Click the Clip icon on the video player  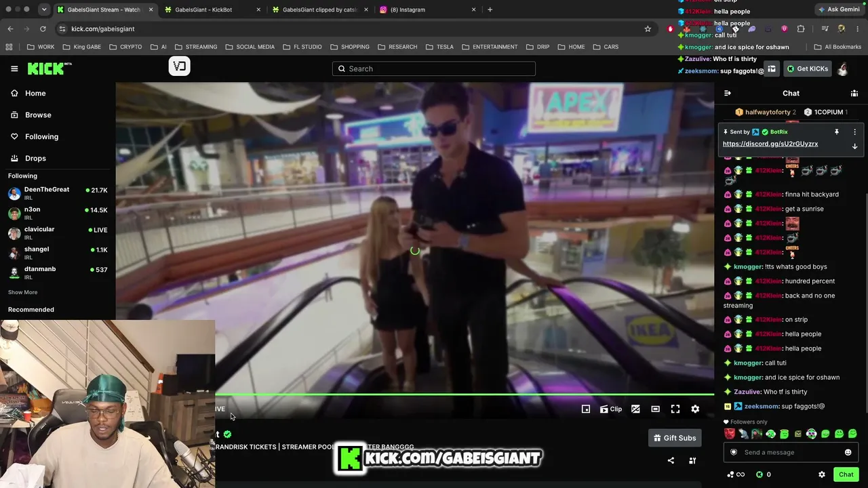(611, 409)
